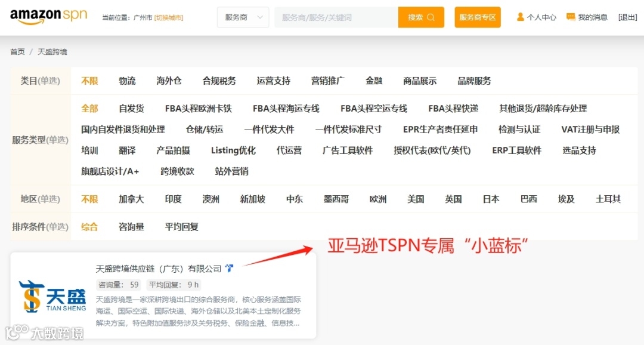Select the 运营支持 category

coord(274,81)
